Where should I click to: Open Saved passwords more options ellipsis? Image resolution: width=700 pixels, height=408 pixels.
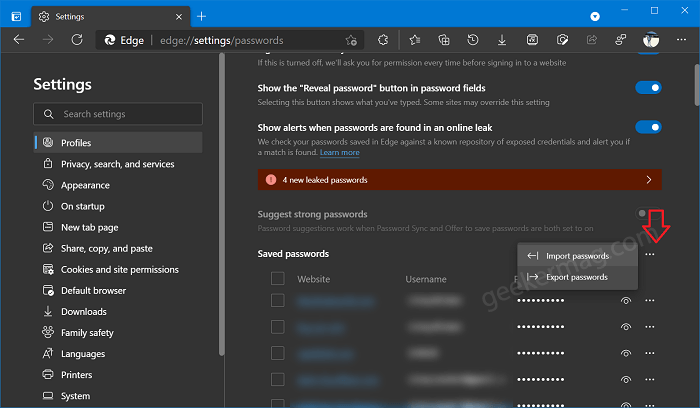tap(650, 254)
